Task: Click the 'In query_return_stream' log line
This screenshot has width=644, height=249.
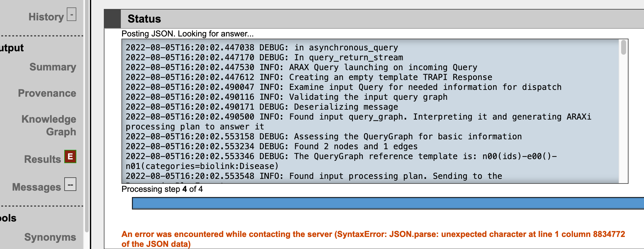Action: 264,57
